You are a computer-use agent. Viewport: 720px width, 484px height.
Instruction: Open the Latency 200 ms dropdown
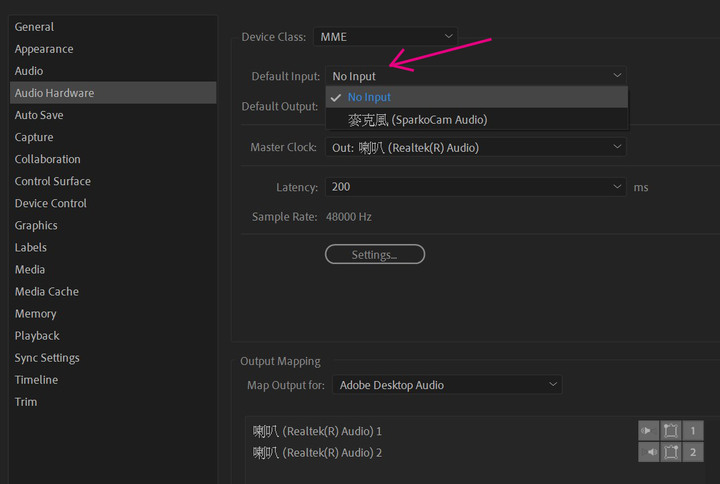476,187
